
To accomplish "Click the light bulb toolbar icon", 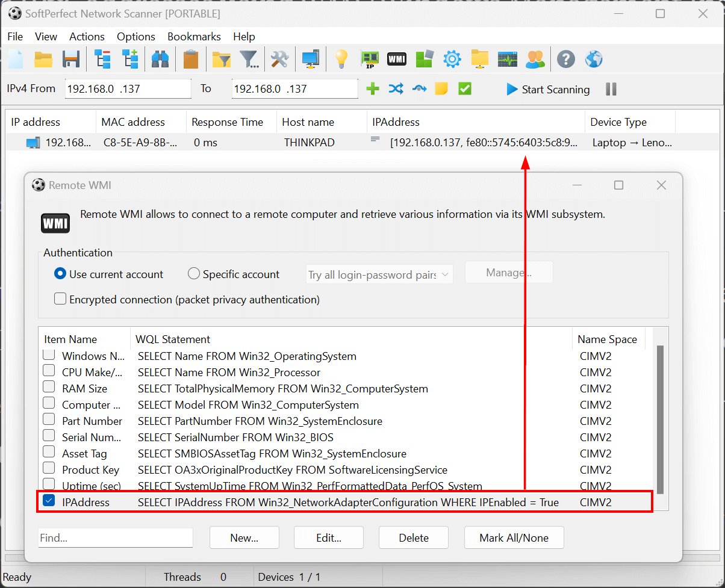I will coord(341,59).
